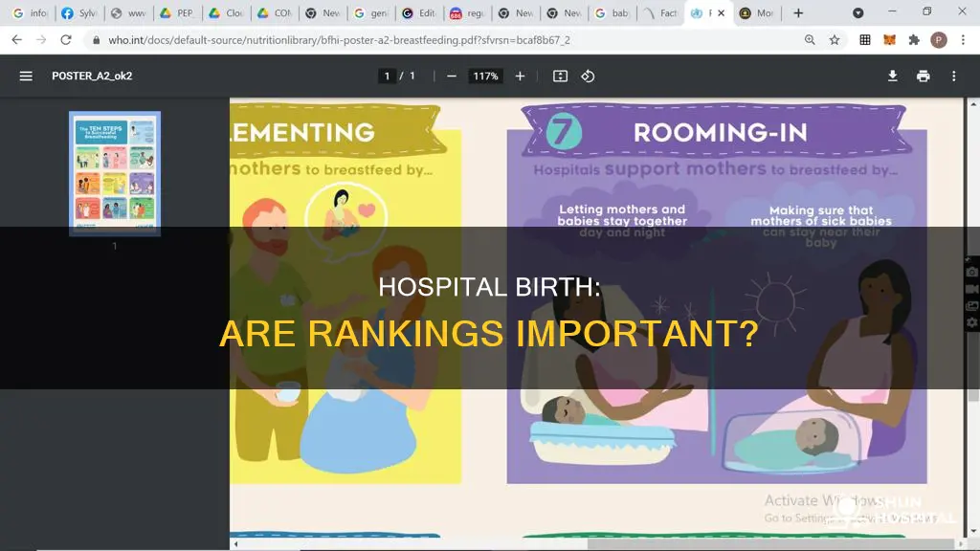
Task: Open the grid extension icon
Action: pos(865,40)
